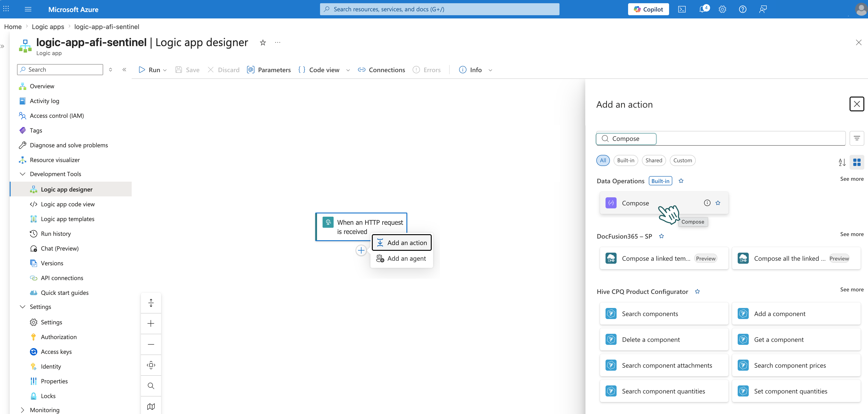Select the Compose action card

tap(664, 203)
